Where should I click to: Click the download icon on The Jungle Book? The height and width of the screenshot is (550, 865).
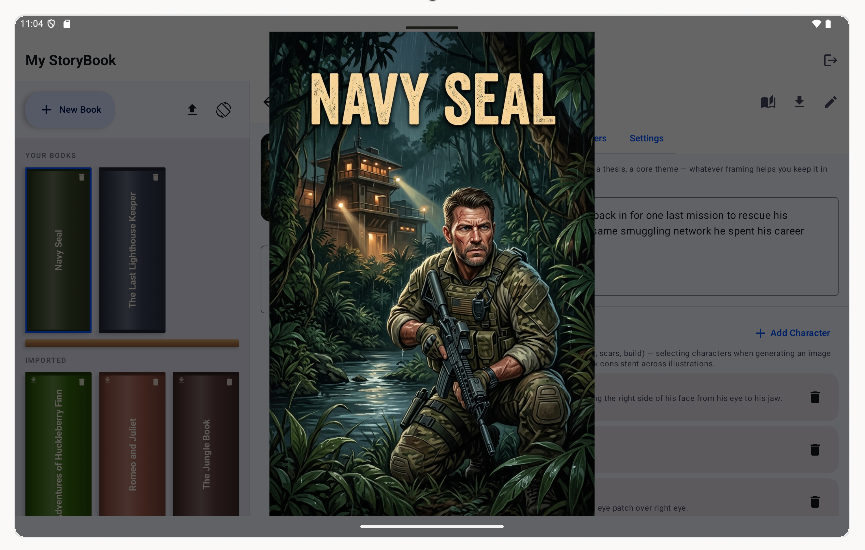[181, 380]
